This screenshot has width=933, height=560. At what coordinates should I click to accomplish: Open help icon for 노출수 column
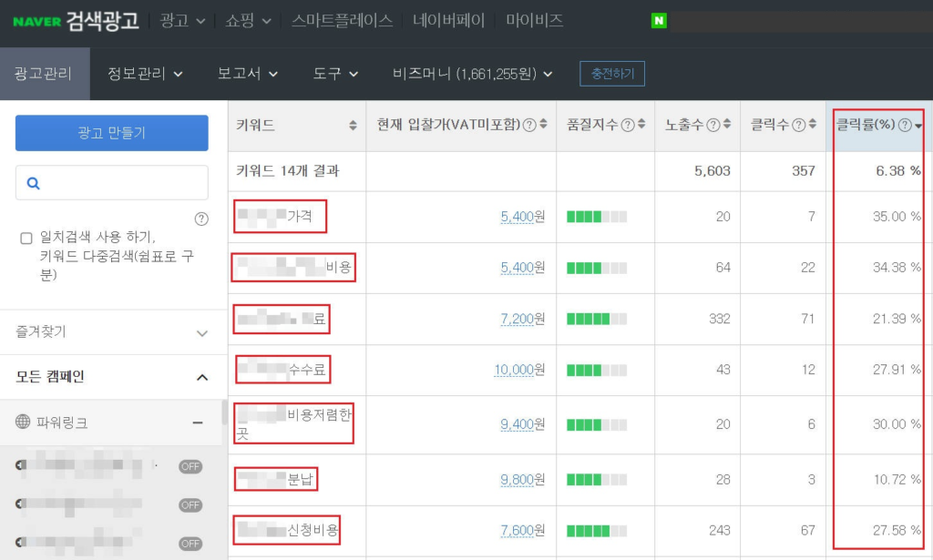713,125
